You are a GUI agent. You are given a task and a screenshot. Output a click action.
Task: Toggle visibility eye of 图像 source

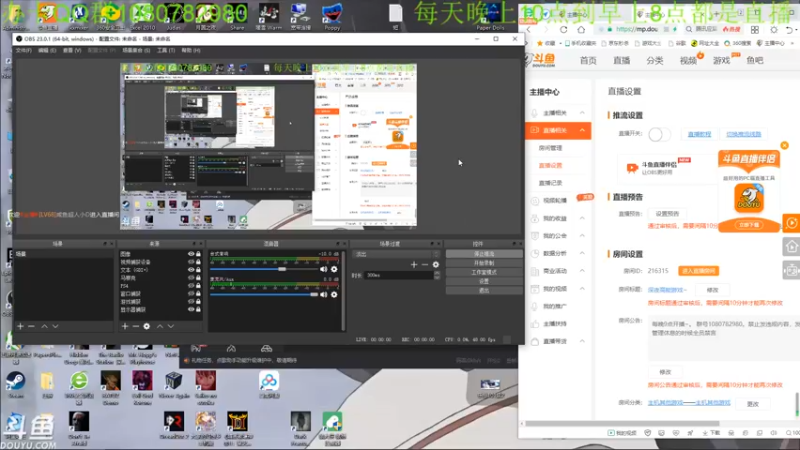point(191,254)
